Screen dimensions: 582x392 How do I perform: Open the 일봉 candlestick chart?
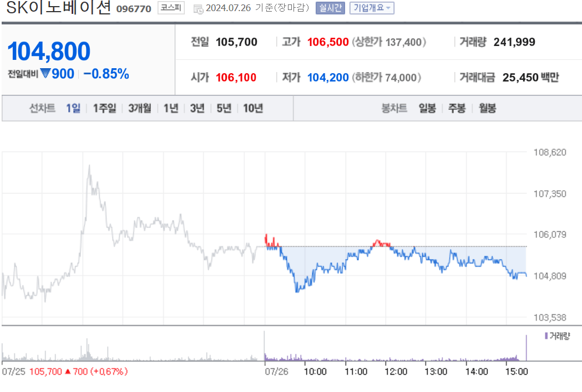point(427,108)
